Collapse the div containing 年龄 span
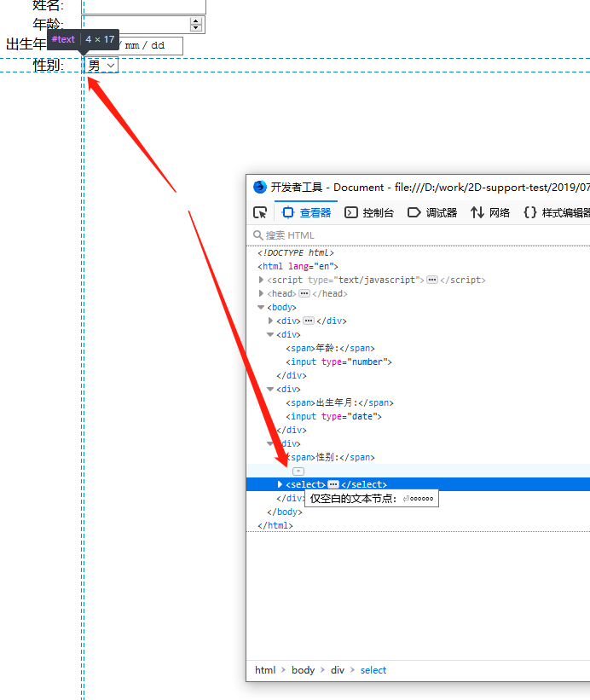Image resolution: width=590 pixels, height=700 pixels. pos(270,334)
